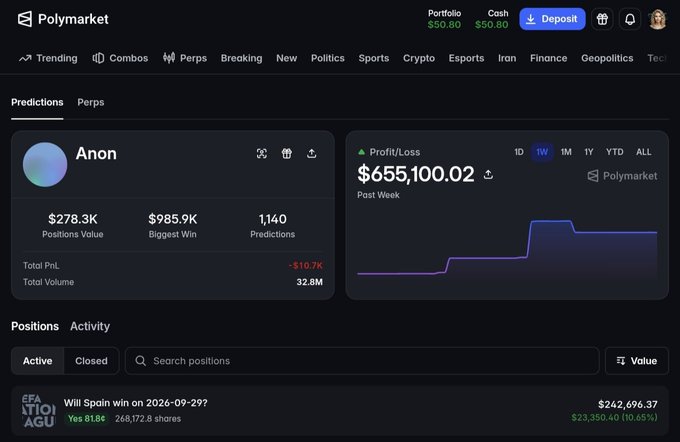Focus the Search positions field
The height and width of the screenshot is (442, 680).
(362, 361)
